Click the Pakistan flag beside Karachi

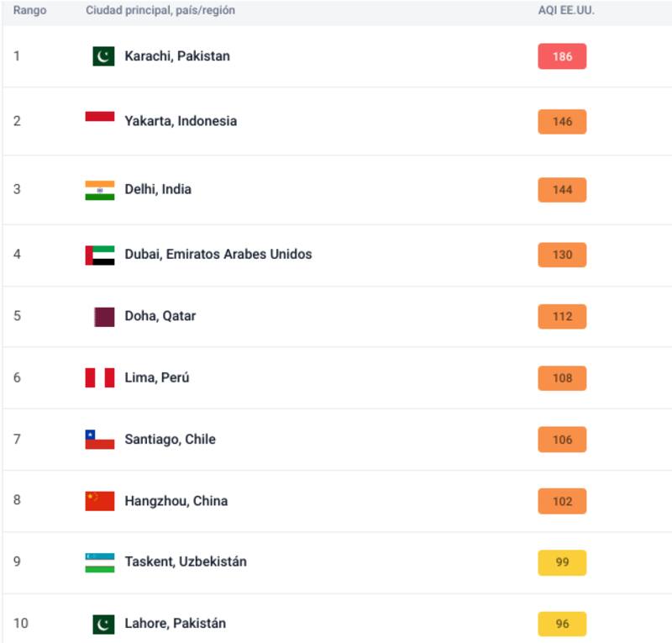pyautogui.click(x=103, y=56)
